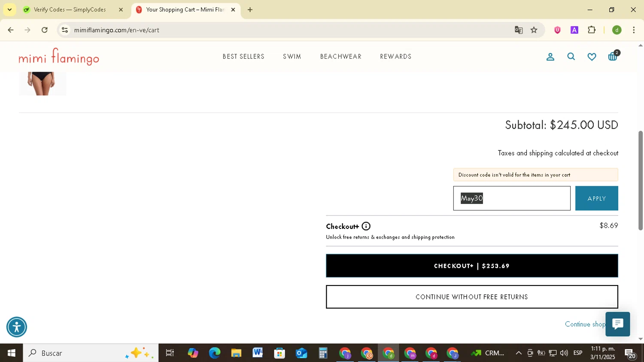Open Microsoft Edge from taskbar
The width and height of the screenshot is (644, 362).
click(214, 353)
